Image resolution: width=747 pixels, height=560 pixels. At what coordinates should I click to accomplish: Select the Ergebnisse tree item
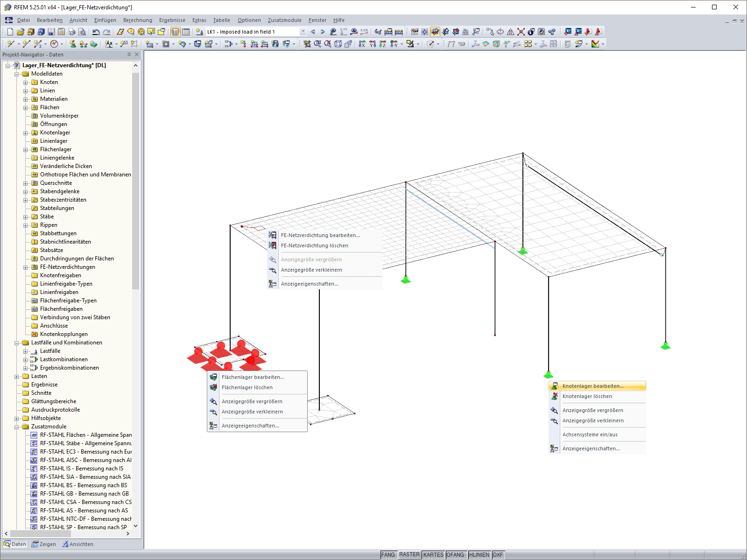tap(44, 385)
